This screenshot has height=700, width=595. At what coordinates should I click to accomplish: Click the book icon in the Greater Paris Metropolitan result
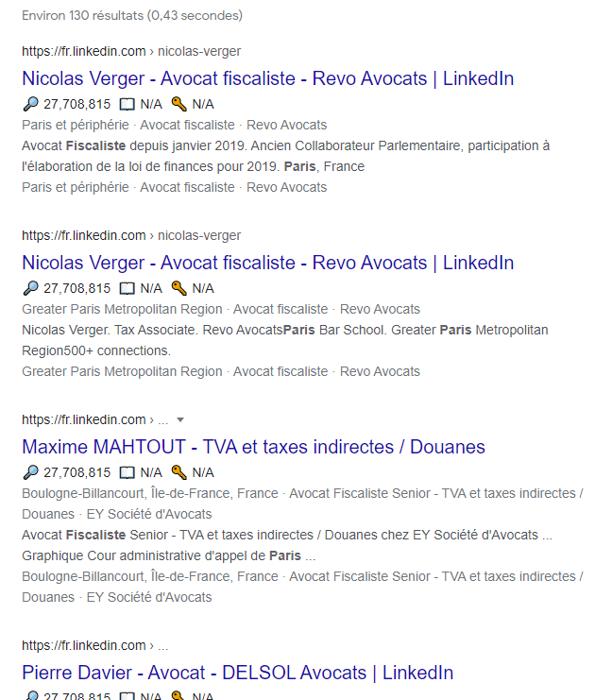(x=127, y=288)
